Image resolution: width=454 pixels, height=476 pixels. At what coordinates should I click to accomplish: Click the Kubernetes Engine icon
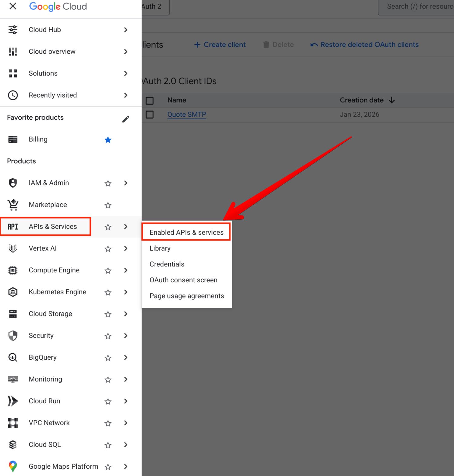[x=13, y=292]
